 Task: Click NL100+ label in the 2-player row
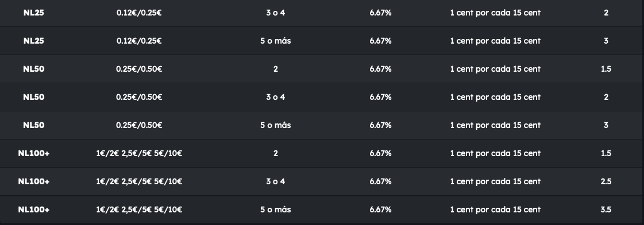(34, 153)
